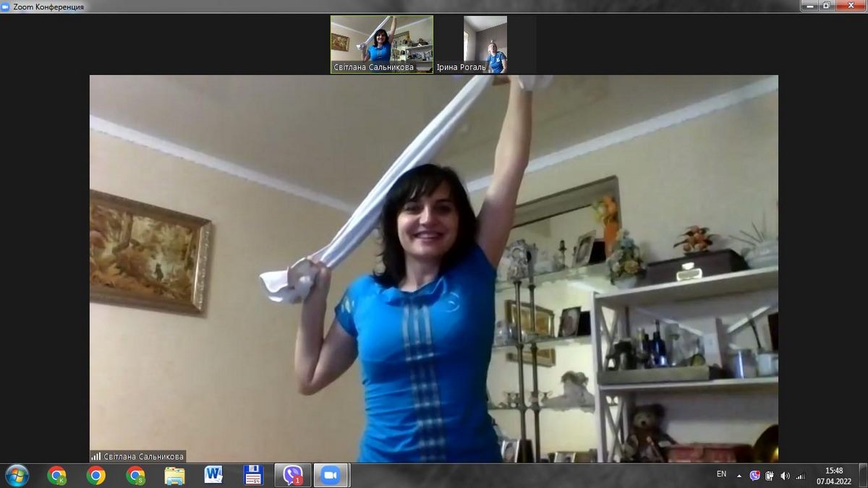Open Microsoft Word from the taskbar

[x=213, y=475]
